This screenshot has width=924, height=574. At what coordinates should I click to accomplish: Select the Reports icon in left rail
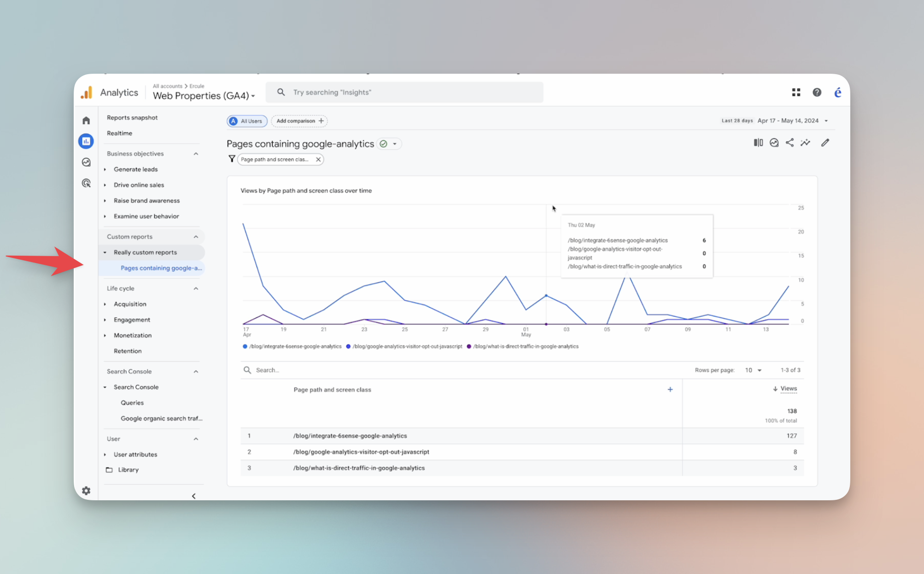tap(86, 141)
